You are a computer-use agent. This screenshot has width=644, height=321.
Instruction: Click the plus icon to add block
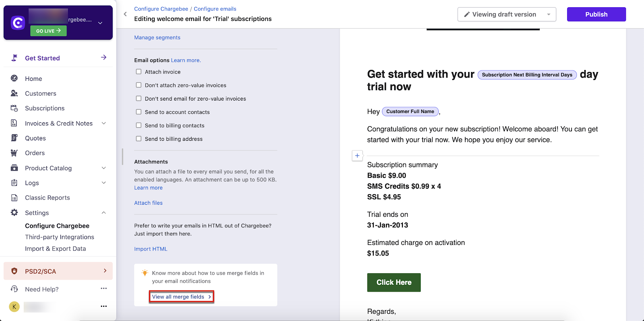pos(357,156)
